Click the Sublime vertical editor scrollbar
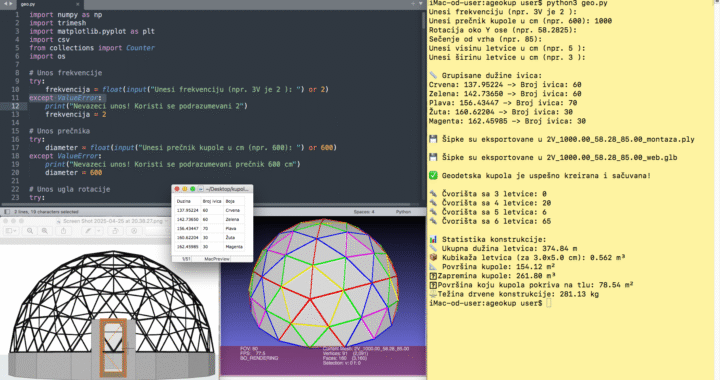This screenshot has width=720, height=380. 423,106
